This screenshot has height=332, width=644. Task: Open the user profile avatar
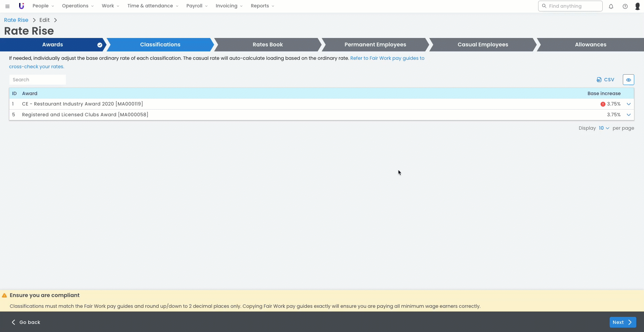pyautogui.click(x=637, y=6)
